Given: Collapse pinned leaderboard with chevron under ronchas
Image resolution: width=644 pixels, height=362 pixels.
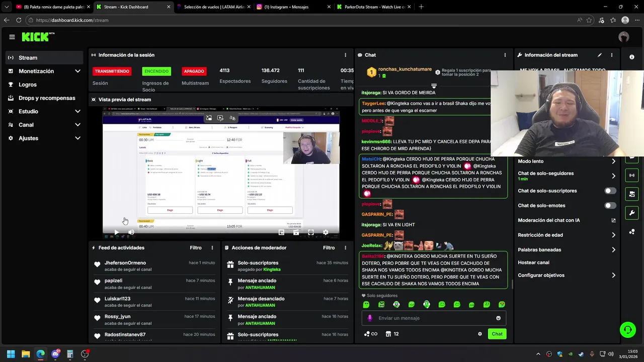Looking at the screenshot, I should 434,86.
